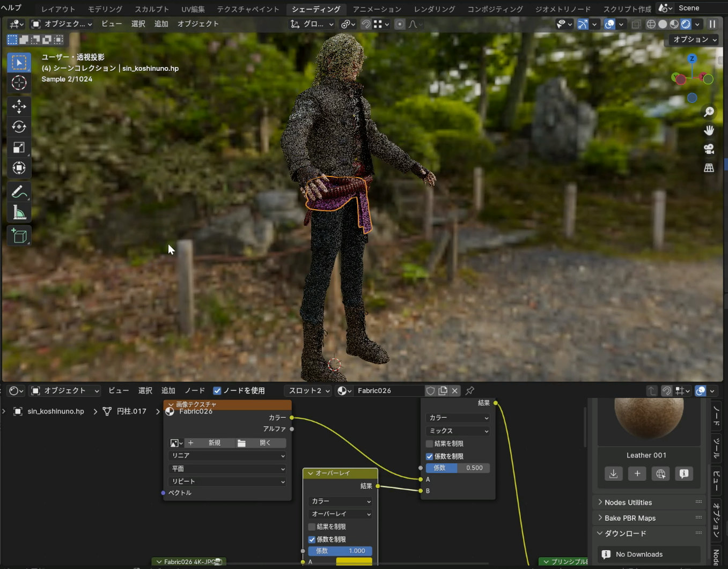
Task: Click the 新規 button in image texture node
Action: click(214, 443)
